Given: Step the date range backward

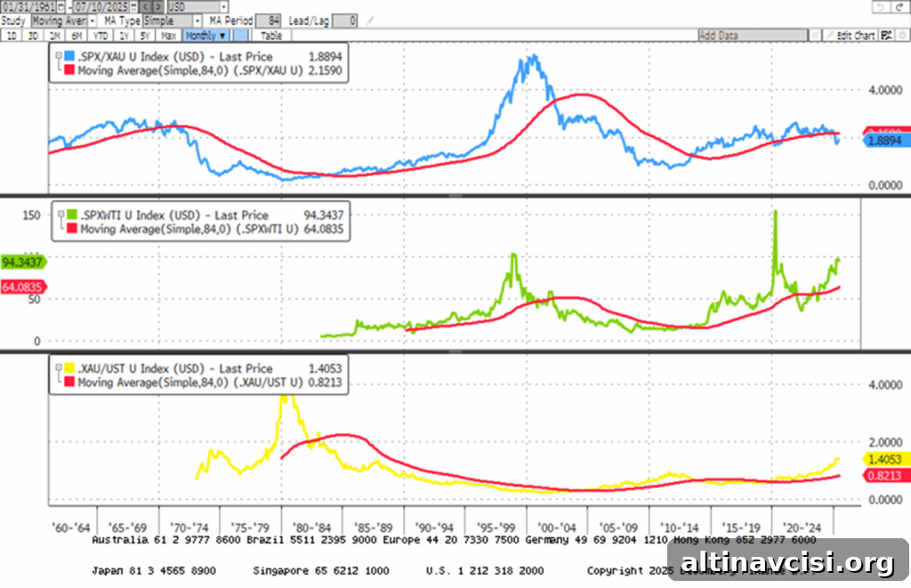Looking at the screenshot, I should click(145, 7).
